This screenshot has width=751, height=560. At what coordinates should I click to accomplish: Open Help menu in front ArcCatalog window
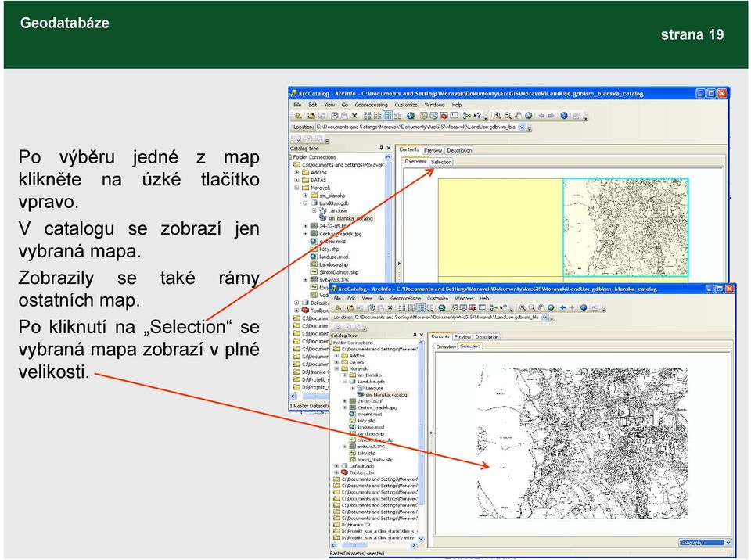pyautogui.click(x=485, y=298)
